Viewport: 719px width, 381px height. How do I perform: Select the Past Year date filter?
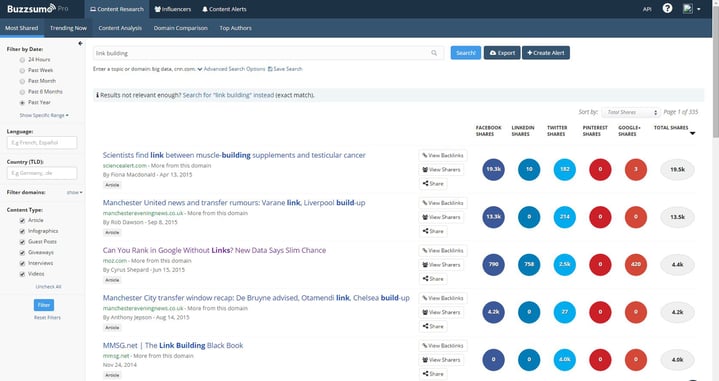point(22,103)
